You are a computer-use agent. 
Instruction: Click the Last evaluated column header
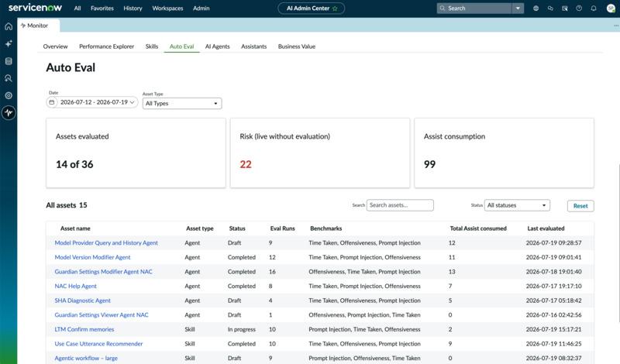546,228
